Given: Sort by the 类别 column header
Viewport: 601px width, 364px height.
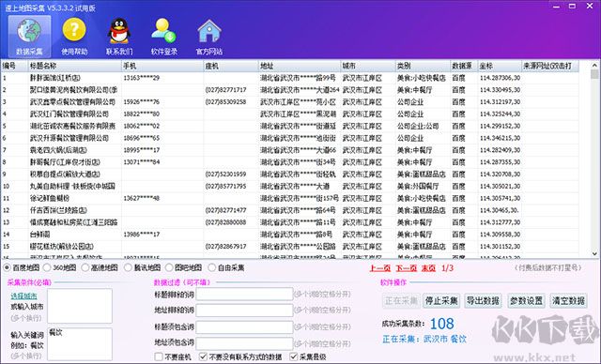Looking at the screenshot, I should click(x=423, y=66).
